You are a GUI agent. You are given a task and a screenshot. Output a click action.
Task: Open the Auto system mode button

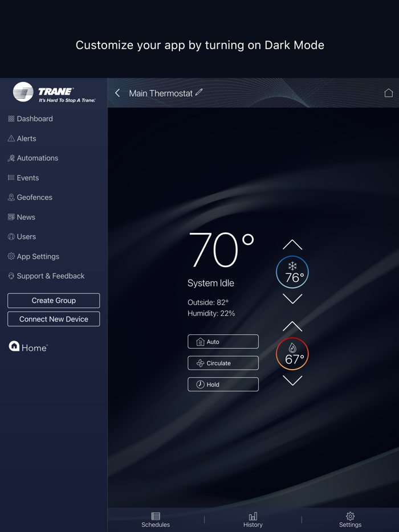223,342
